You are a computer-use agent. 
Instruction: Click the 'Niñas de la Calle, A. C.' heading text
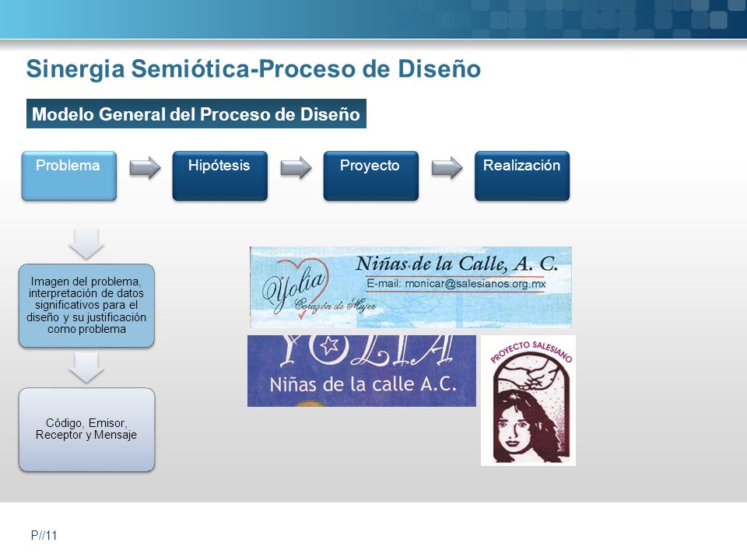pyautogui.click(x=457, y=264)
